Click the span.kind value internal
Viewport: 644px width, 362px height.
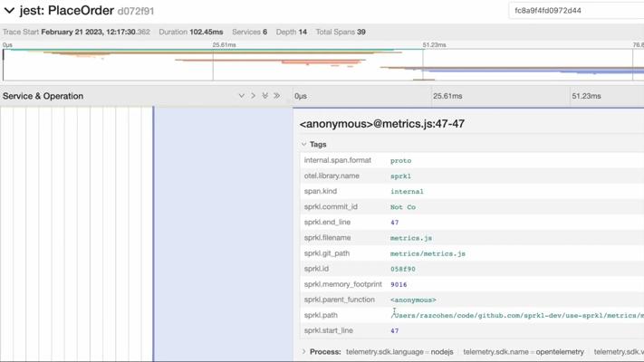click(x=407, y=192)
